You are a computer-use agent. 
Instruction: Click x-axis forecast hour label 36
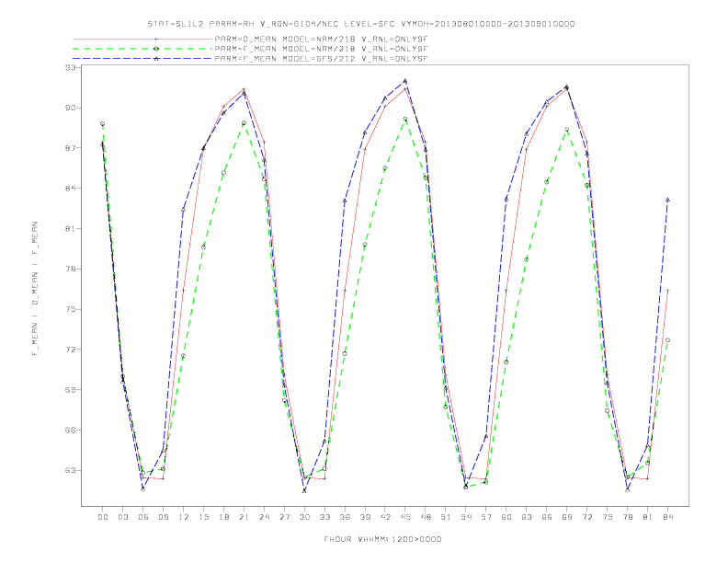[x=345, y=517]
